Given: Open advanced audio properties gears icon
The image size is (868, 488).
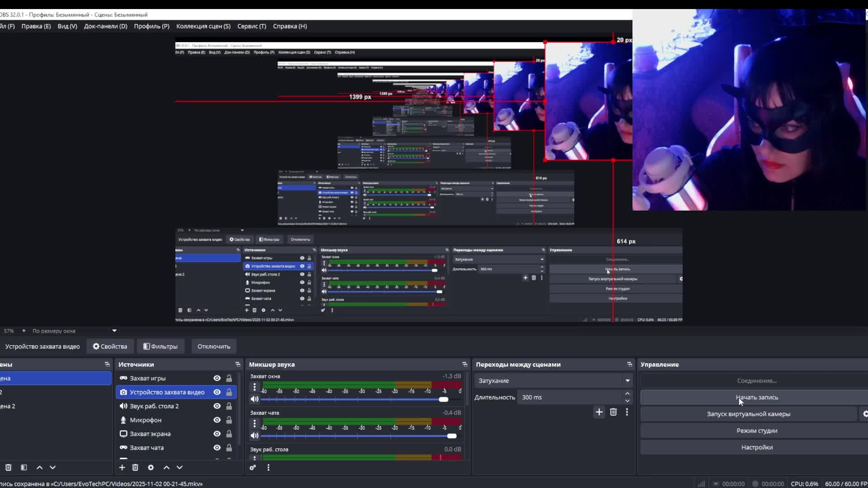Looking at the screenshot, I should (x=253, y=468).
